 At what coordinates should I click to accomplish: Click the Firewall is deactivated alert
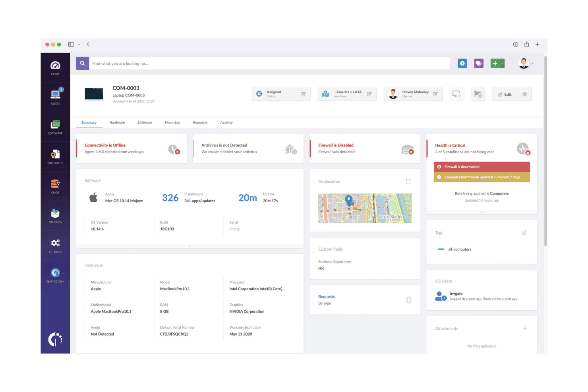[482, 167]
